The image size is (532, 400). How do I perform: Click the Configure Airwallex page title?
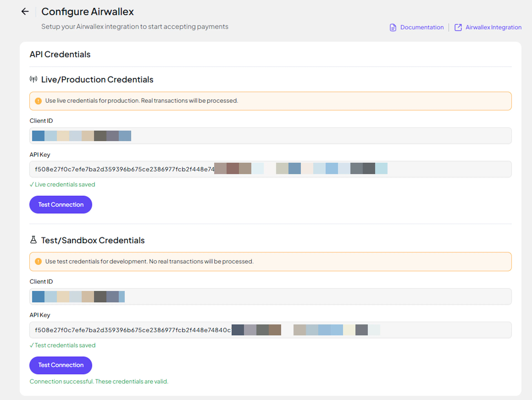87,11
